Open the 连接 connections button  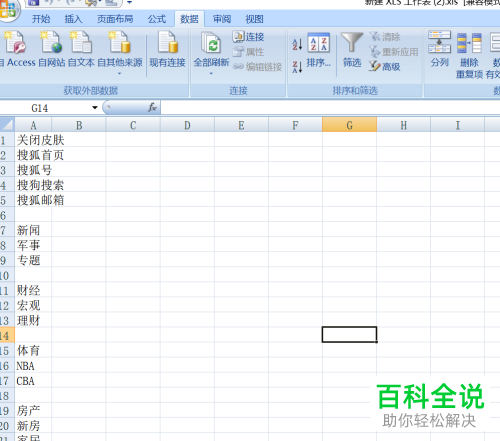click(x=248, y=37)
